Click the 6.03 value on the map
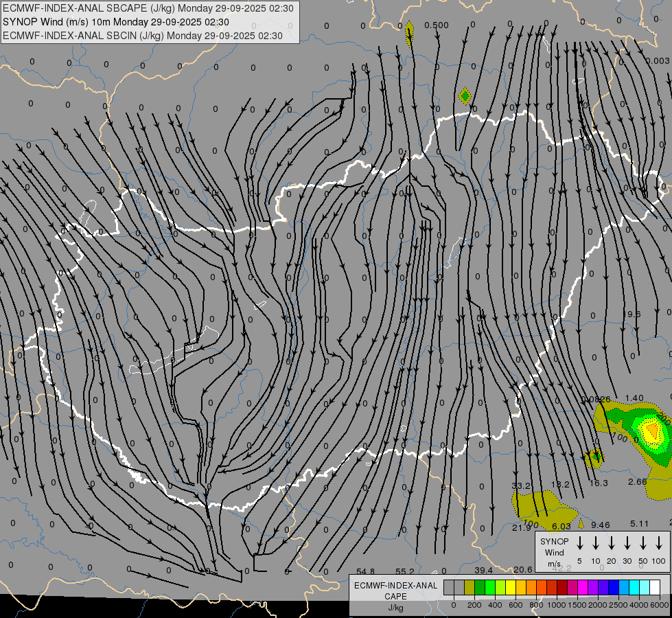The image size is (672, 618). pyautogui.click(x=561, y=527)
